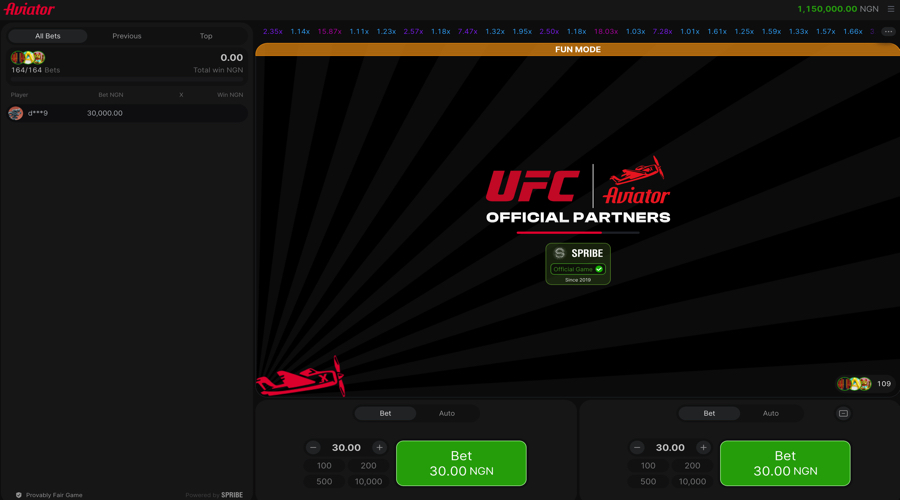Decrease bet amount in right bet panel
Image resolution: width=900 pixels, height=500 pixels.
[637, 447]
